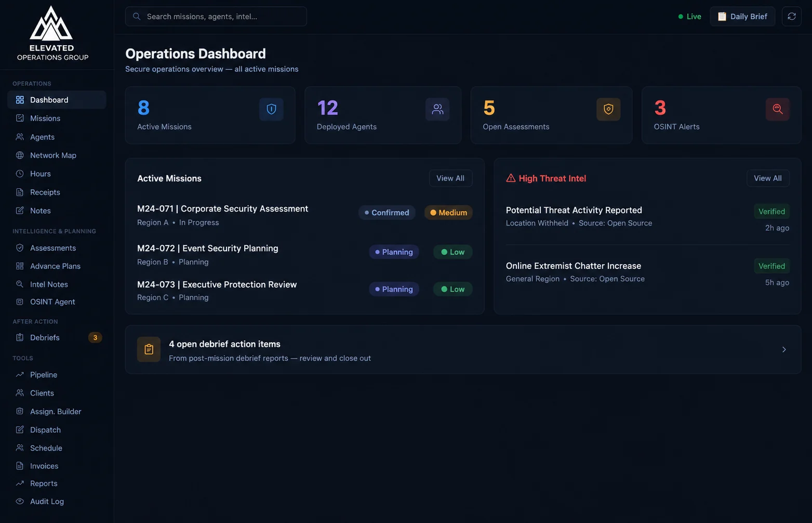Go to Agents in sidebar
This screenshot has width=812, height=523.
point(57,137)
